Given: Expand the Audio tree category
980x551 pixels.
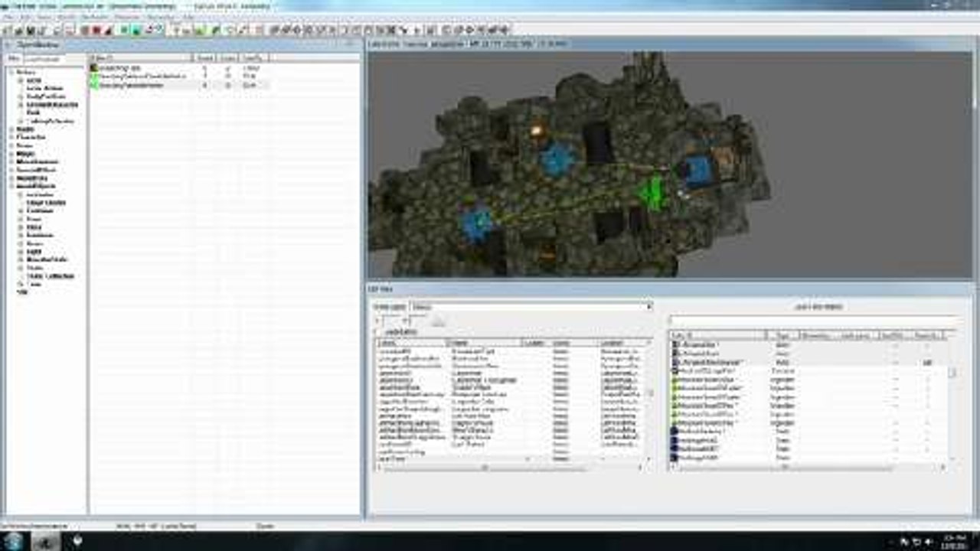Looking at the screenshot, I should click(13, 129).
